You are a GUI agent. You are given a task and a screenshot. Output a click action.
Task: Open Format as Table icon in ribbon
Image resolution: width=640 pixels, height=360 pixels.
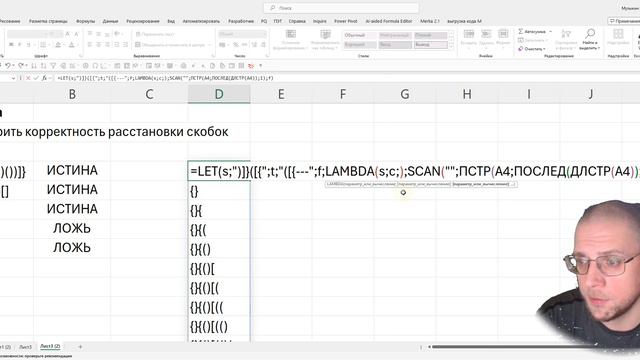click(x=325, y=34)
